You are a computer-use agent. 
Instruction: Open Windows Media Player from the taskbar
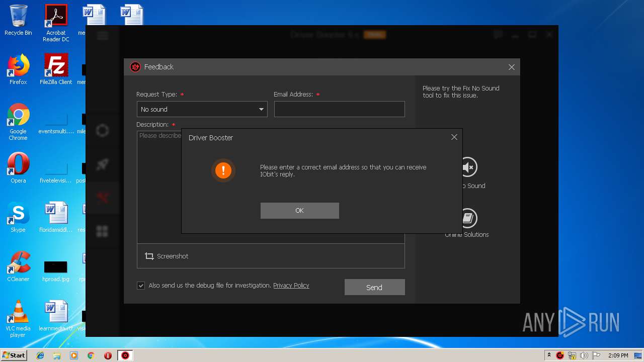click(74, 355)
